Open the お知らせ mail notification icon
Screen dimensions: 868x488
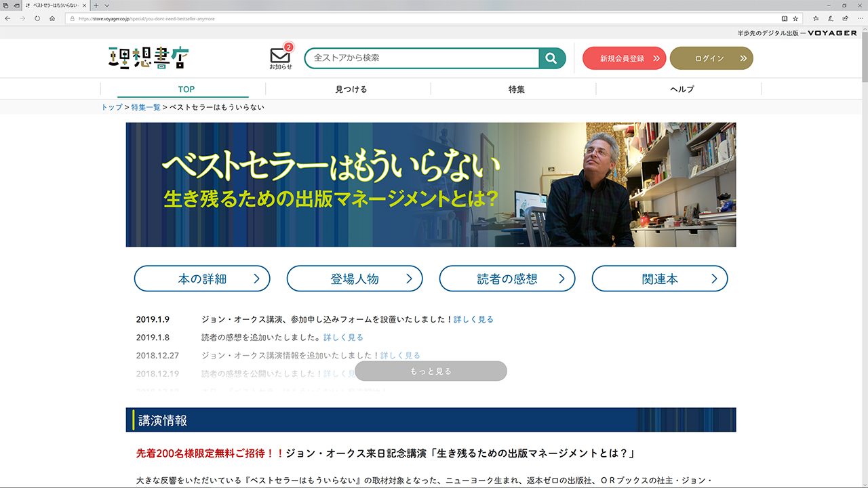[280, 58]
